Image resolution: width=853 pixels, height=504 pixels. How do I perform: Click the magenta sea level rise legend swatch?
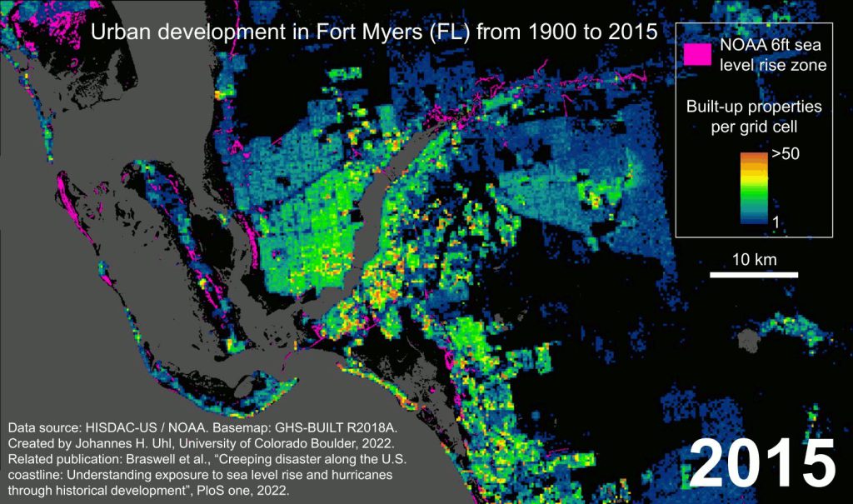(698, 53)
